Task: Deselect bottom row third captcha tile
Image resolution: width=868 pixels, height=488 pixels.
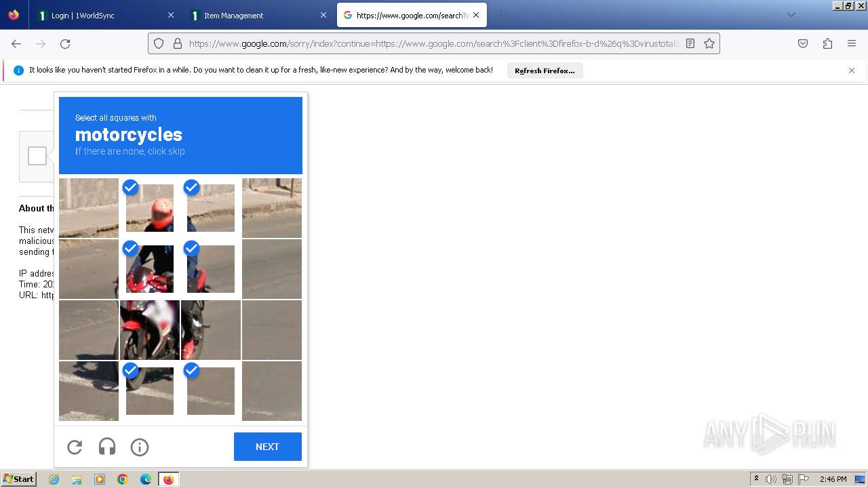Action: [211, 391]
